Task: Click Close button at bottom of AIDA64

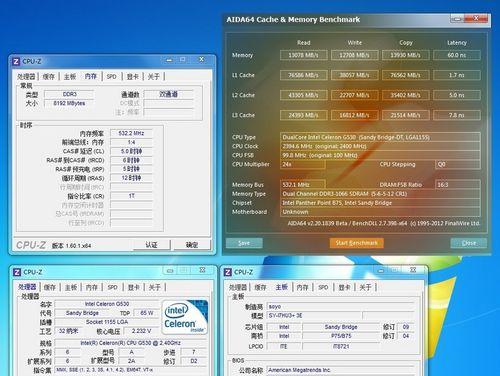Action: 469,243
